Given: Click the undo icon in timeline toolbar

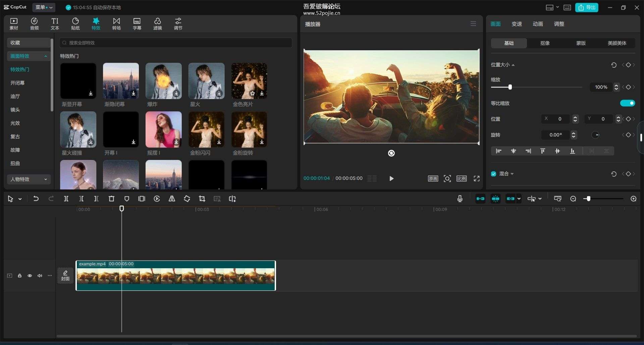Looking at the screenshot, I should point(36,198).
